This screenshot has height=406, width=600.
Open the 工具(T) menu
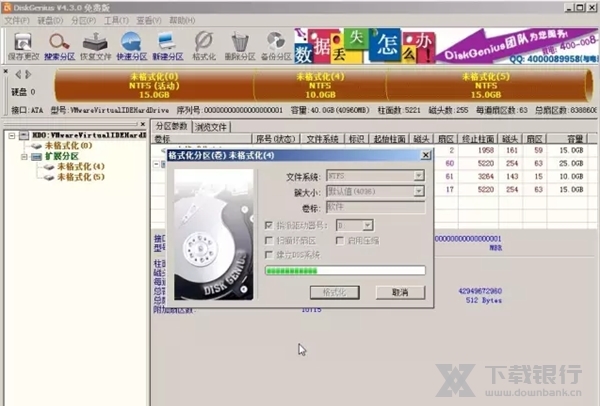click(x=116, y=20)
